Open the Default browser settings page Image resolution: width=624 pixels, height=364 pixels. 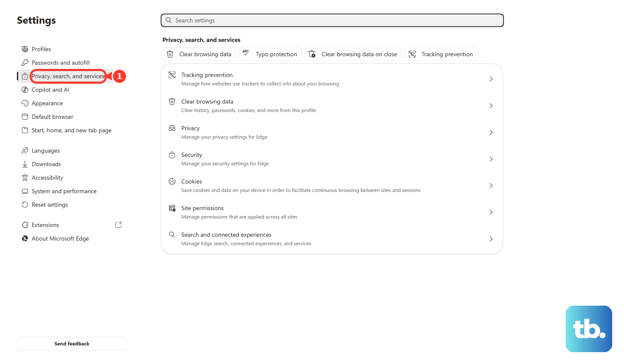[72, 117]
